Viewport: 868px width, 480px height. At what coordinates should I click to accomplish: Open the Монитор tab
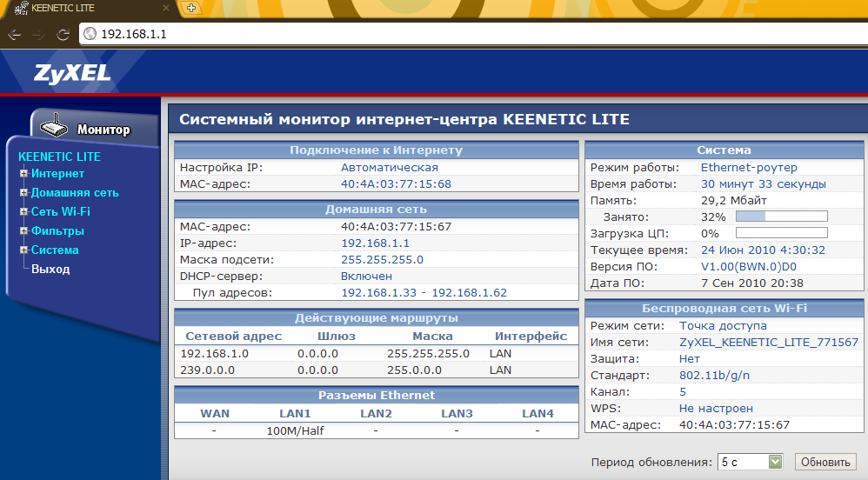tap(94, 127)
